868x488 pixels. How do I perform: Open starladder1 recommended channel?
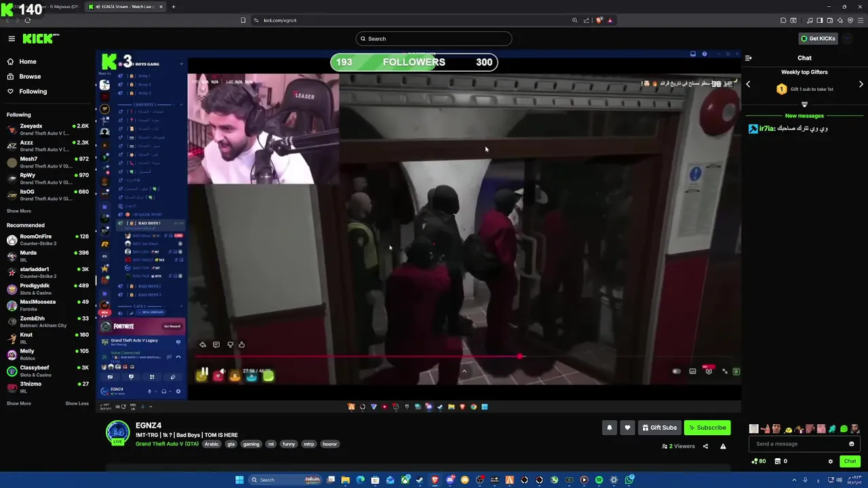click(x=47, y=272)
